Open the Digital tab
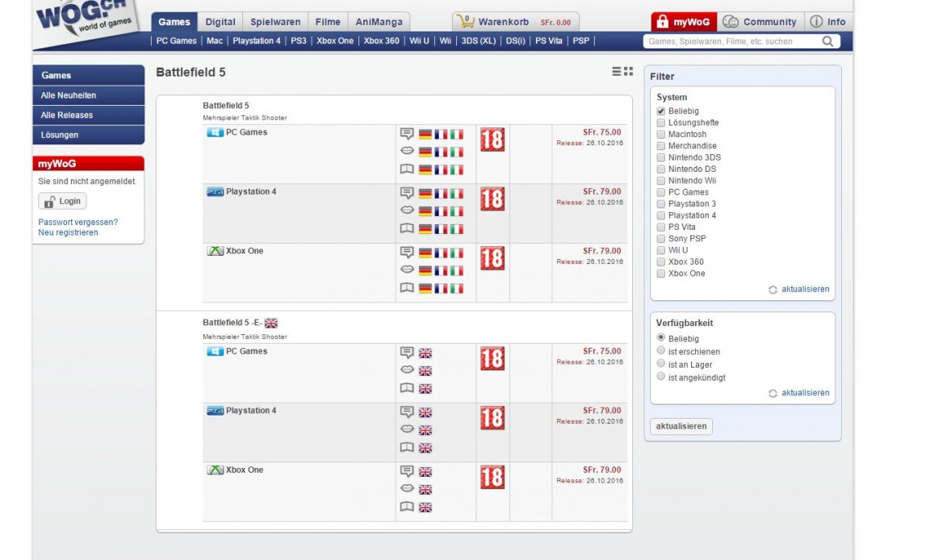 [220, 22]
